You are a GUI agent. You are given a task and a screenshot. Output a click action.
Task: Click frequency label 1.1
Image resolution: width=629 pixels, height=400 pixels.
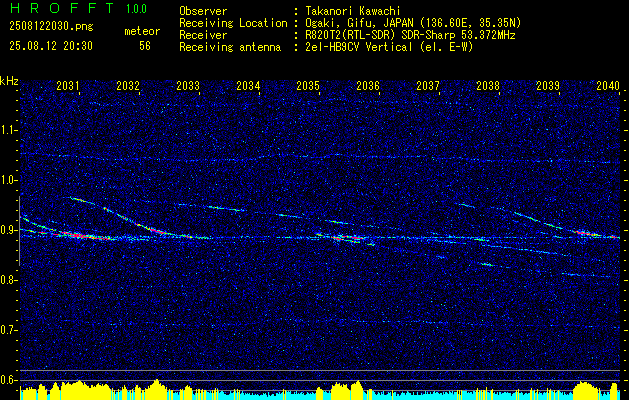tap(9, 130)
